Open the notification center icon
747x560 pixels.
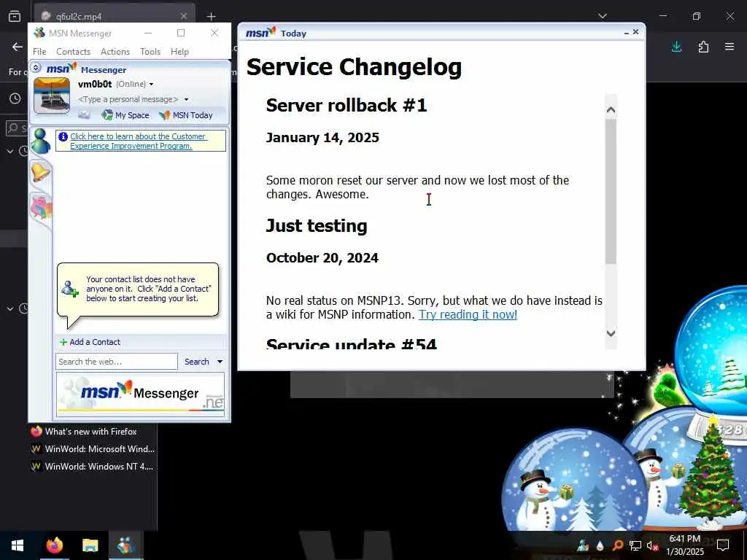723,545
